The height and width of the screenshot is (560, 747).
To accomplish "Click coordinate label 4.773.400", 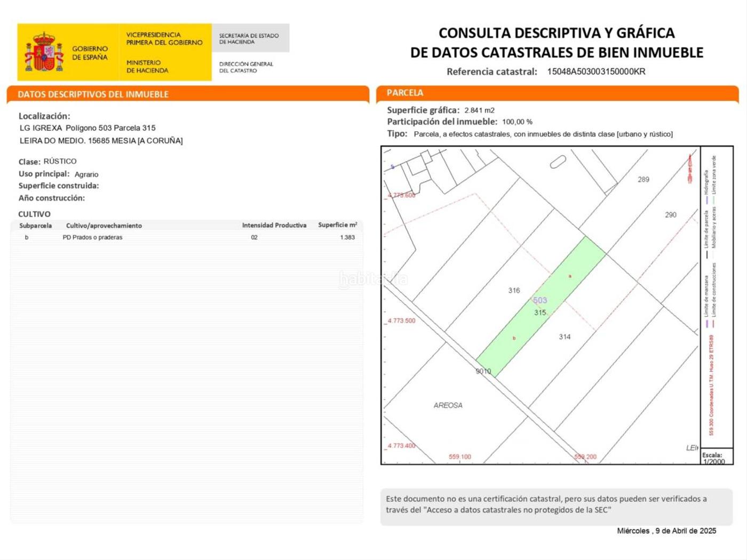I will pos(401,446).
